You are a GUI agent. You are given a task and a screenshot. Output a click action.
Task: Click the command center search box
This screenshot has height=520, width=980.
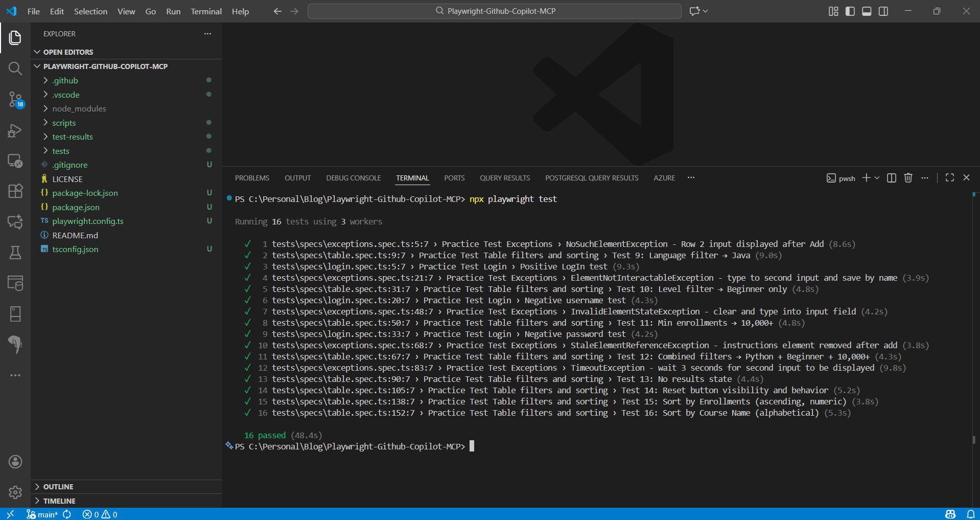494,11
